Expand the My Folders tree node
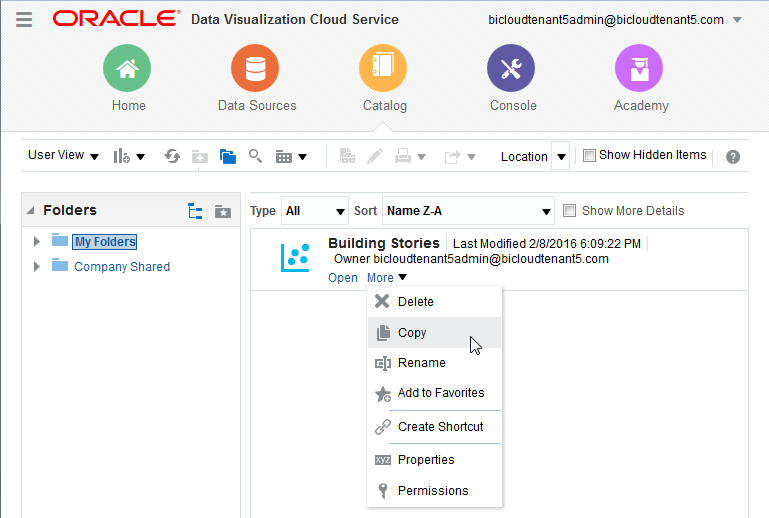This screenshot has height=518, width=769. coord(37,241)
